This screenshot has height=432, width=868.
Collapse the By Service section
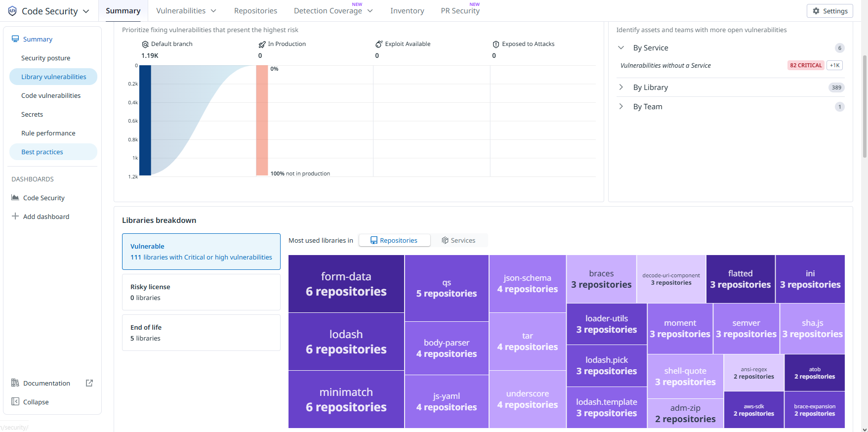(x=621, y=48)
